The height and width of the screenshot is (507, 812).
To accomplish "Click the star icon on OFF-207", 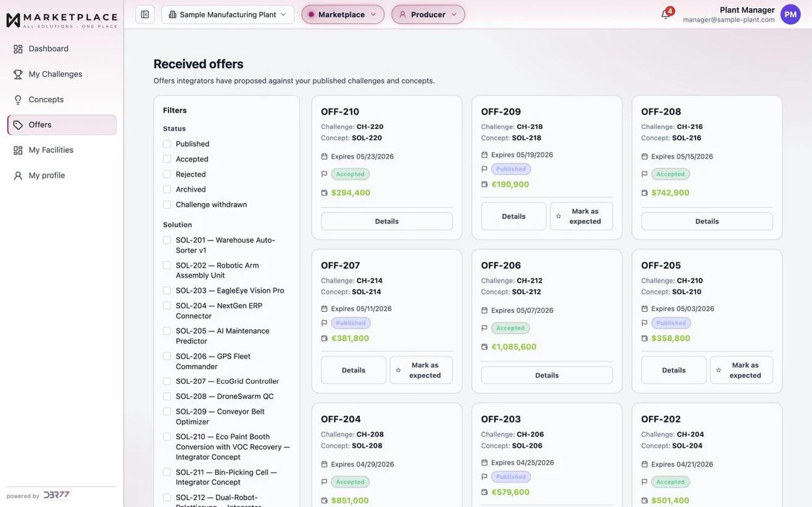I will tap(398, 370).
